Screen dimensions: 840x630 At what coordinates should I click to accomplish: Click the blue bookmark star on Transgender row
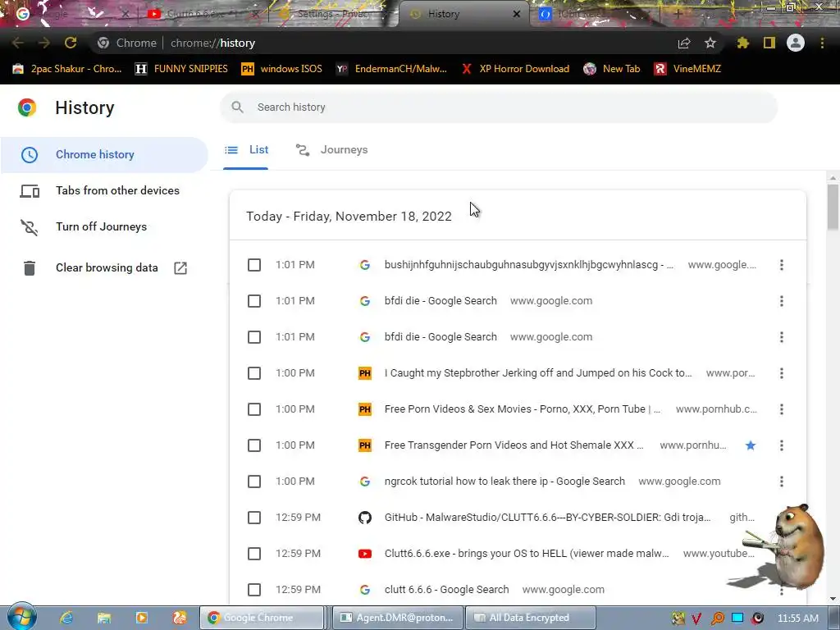[751, 445]
